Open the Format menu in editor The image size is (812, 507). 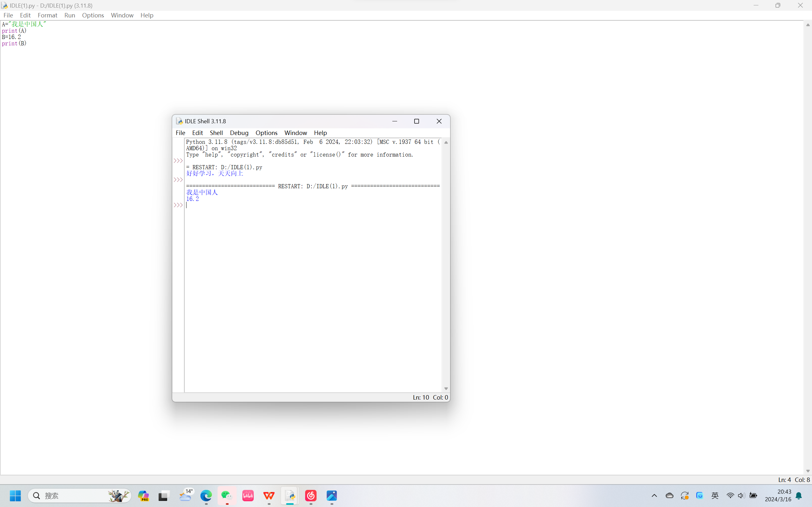pos(47,15)
